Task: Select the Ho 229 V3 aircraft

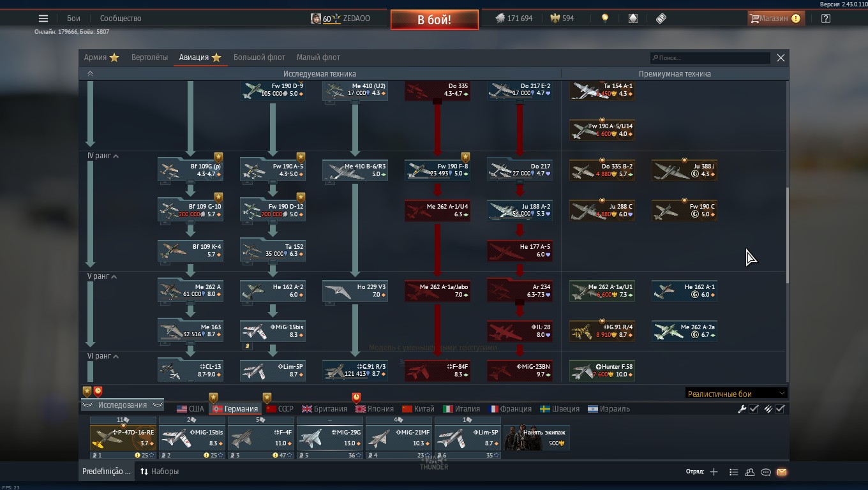Action: coord(355,290)
